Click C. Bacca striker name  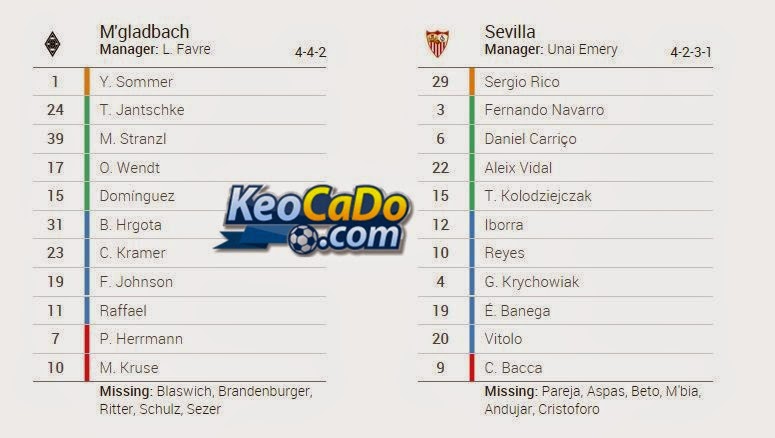513,368
